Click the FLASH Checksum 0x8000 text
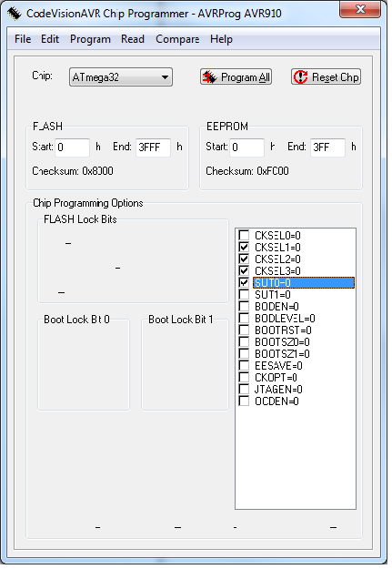The width and height of the screenshot is (392, 569). (x=73, y=171)
